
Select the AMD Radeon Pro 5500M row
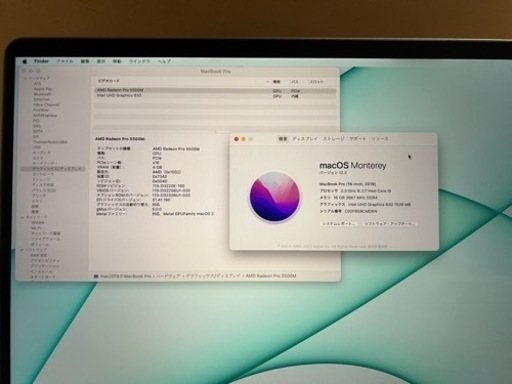tap(215, 90)
